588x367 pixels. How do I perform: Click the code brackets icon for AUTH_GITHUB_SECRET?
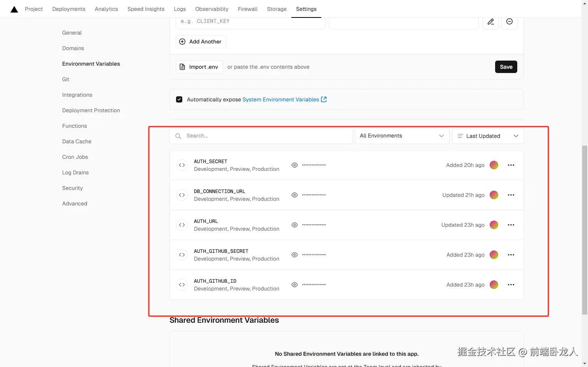182,255
